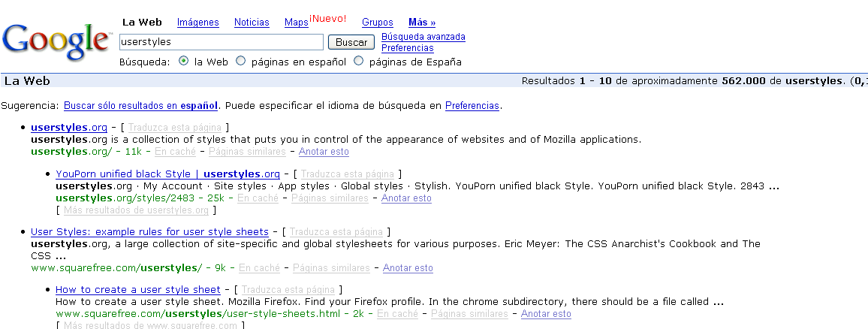
Task: Open 'En caché' for styles/2483 result
Action: 257,198
